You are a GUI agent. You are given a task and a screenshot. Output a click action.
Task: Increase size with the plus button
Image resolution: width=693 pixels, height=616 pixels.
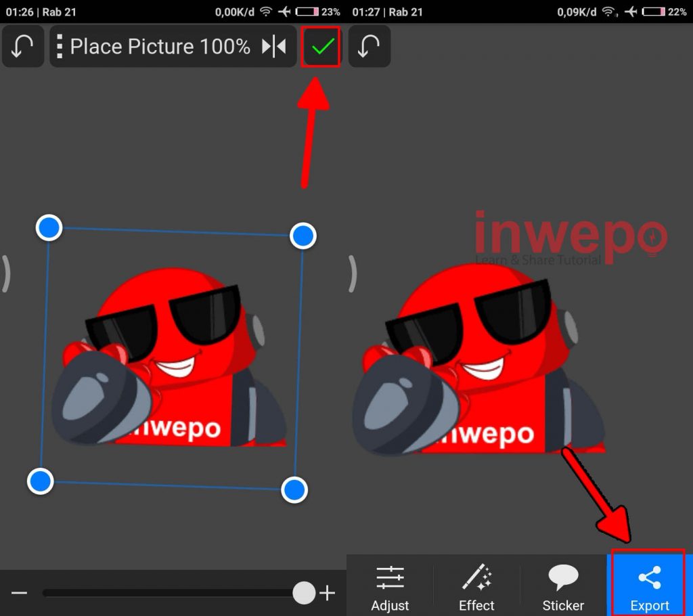click(327, 593)
